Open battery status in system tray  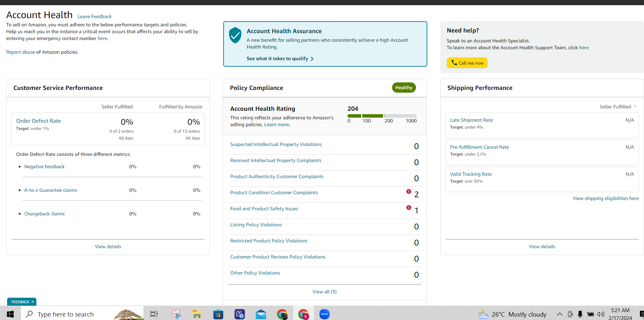coord(591,314)
